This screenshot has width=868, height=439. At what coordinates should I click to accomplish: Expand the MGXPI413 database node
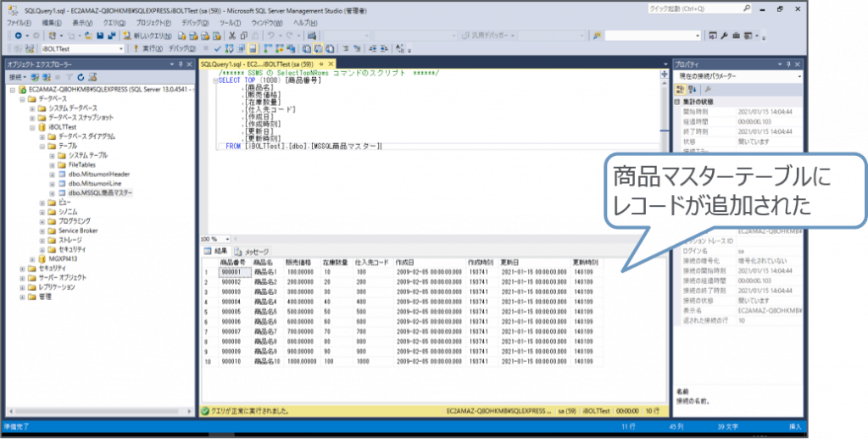[x=32, y=259]
